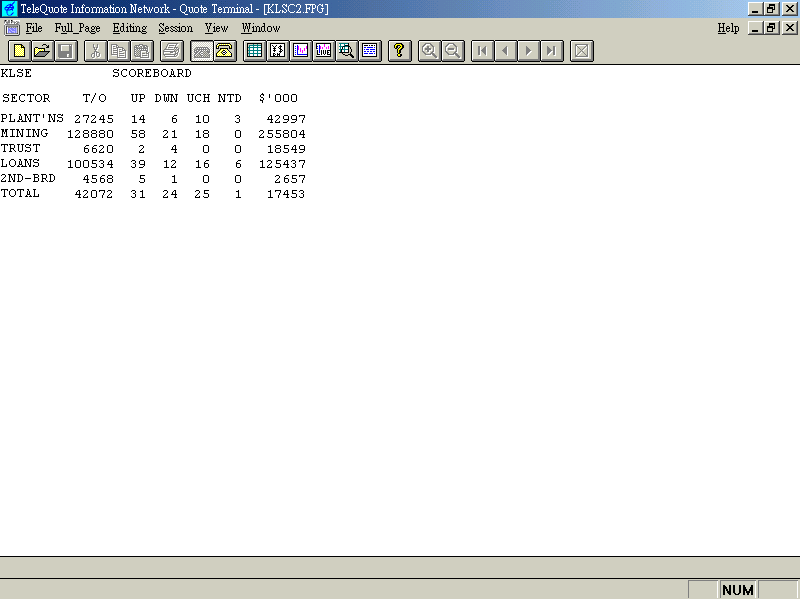
Task: Minimize the inner KLSC2.FPG document window
Action: pyautogui.click(x=756, y=28)
